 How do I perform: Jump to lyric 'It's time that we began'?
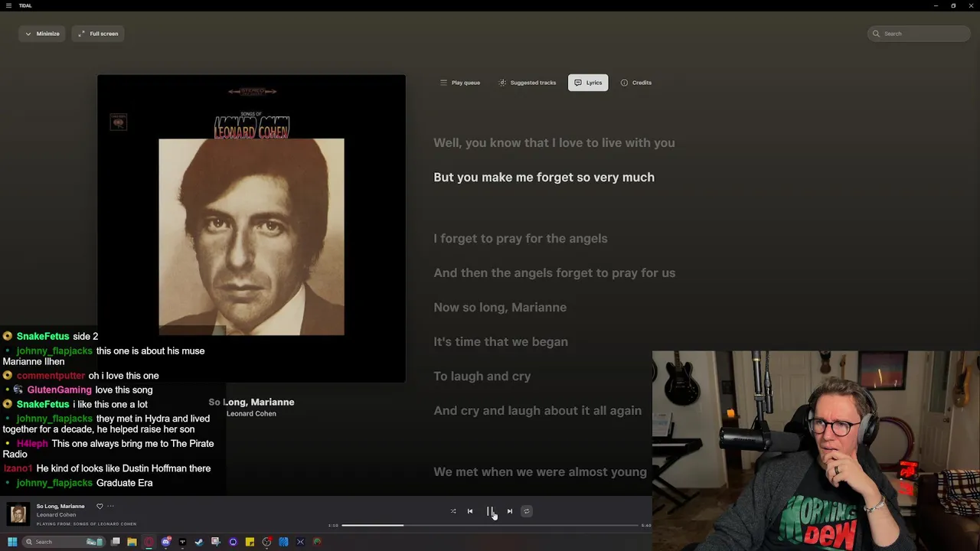click(501, 341)
